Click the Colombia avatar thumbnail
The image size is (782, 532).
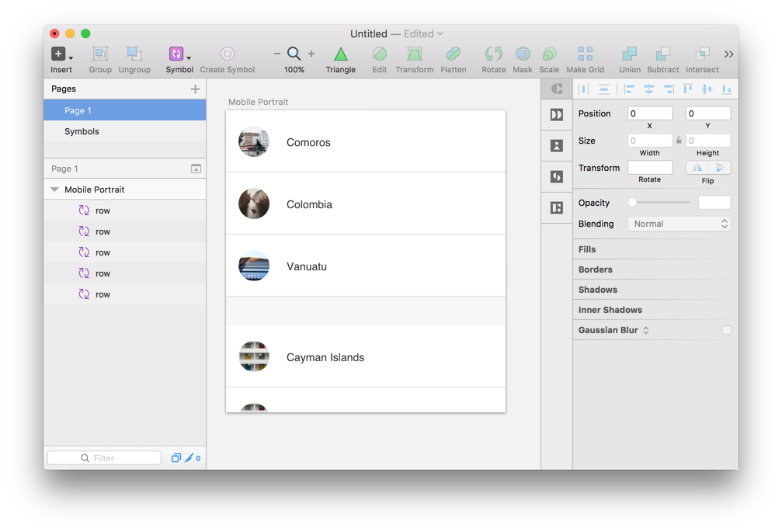pos(254,203)
